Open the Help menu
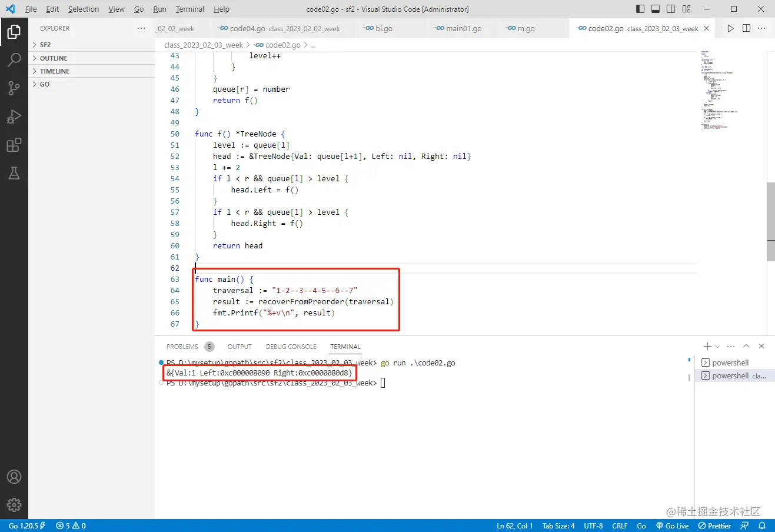The image size is (775, 532). pyautogui.click(x=221, y=9)
